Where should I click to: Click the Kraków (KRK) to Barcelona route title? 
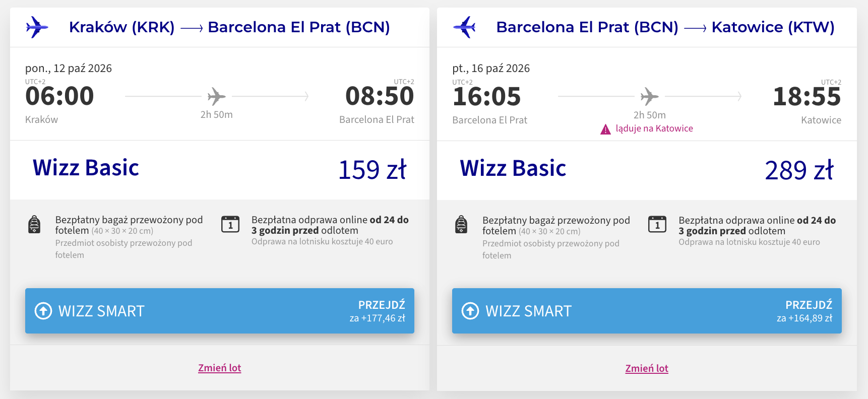229,27
